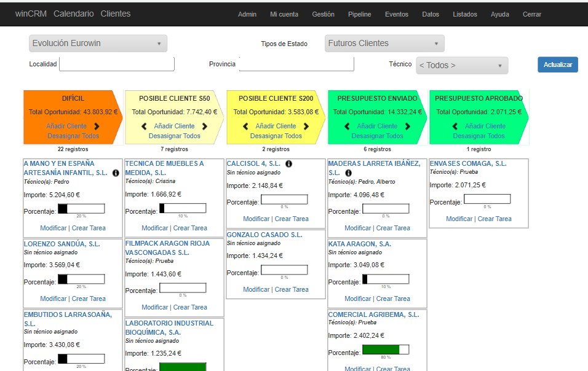Image resolution: width=588 pixels, height=371 pixels.
Task: Open client EMBUTIDOS LARRASOAÑA, S.L.
Action: click(x=68, y=319)
